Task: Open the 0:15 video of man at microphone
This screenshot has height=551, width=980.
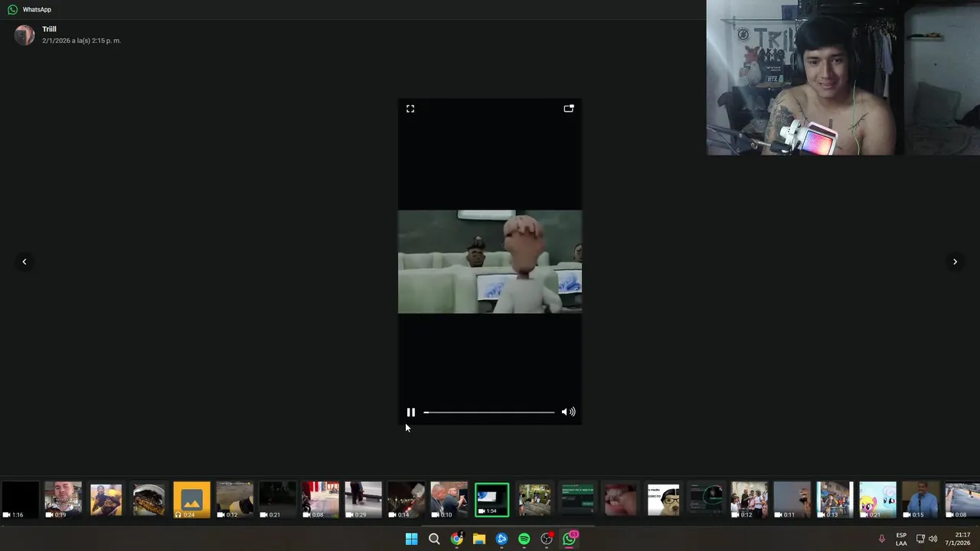Action: coord(920,500)
